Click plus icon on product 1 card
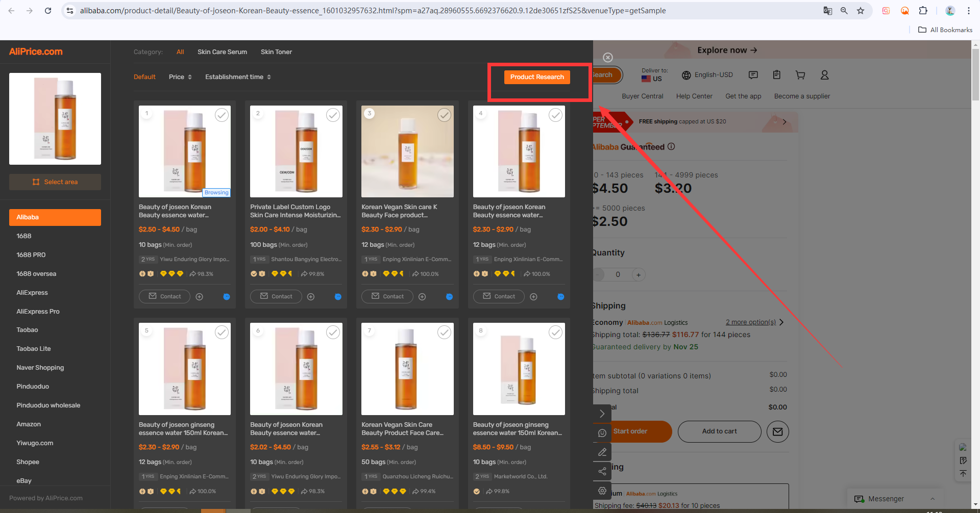 click(x=200, y=297)
